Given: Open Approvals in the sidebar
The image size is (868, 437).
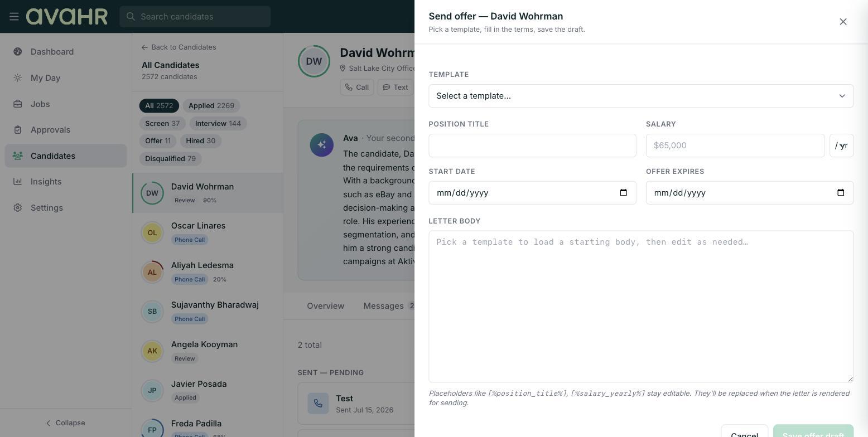Looking at the screenshot, I should click(x=66, y=130).
